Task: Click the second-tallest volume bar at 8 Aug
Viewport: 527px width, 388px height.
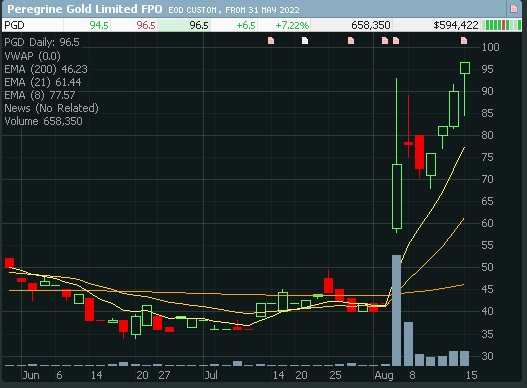Action: tap(408, 344)
